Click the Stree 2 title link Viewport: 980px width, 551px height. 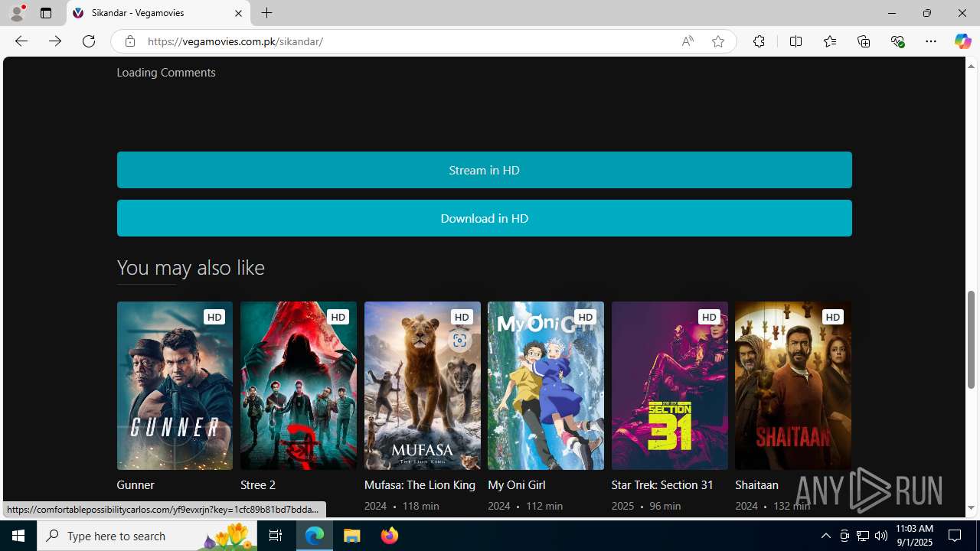pos(258,484)
